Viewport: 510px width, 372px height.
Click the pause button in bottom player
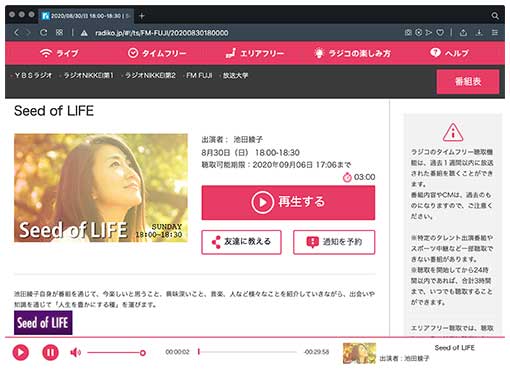50,352
